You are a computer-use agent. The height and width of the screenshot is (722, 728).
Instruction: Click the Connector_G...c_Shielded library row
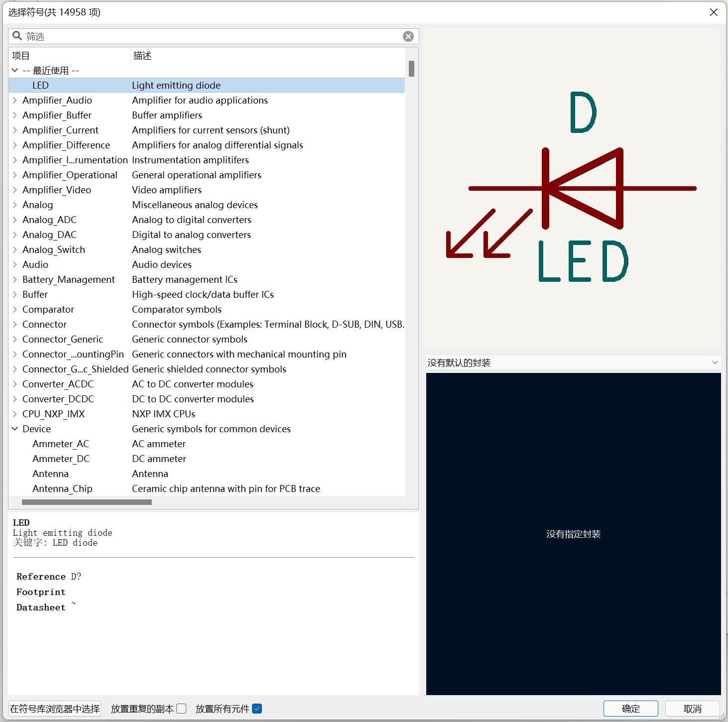tap(207, 369)
